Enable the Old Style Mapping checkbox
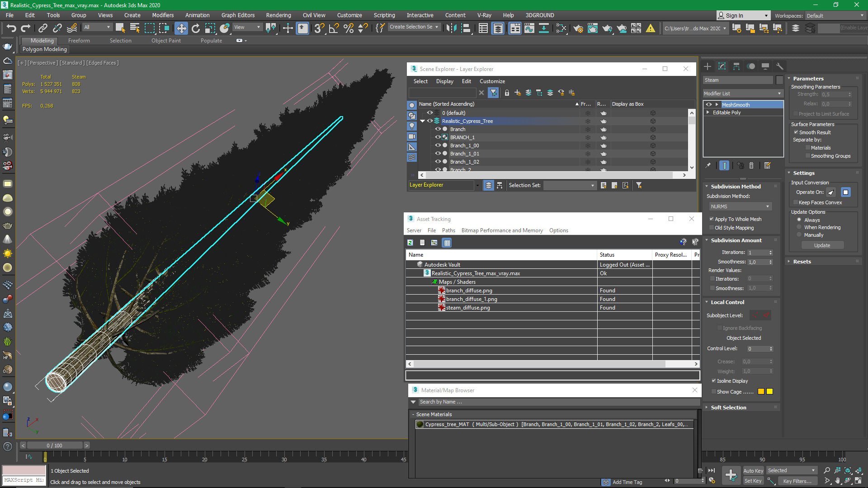This screenshot has height=488, width=868. tap(712, 228)
